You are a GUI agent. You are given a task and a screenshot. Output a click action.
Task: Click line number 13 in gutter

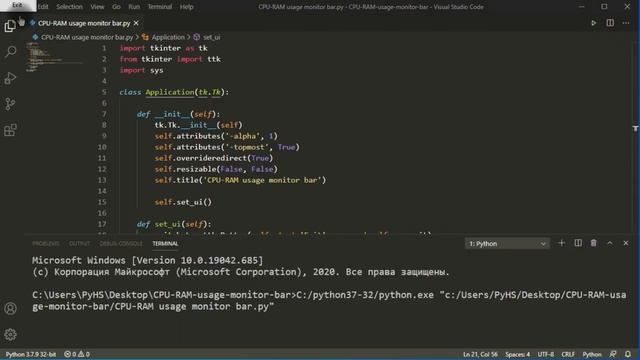pos(102,180)
